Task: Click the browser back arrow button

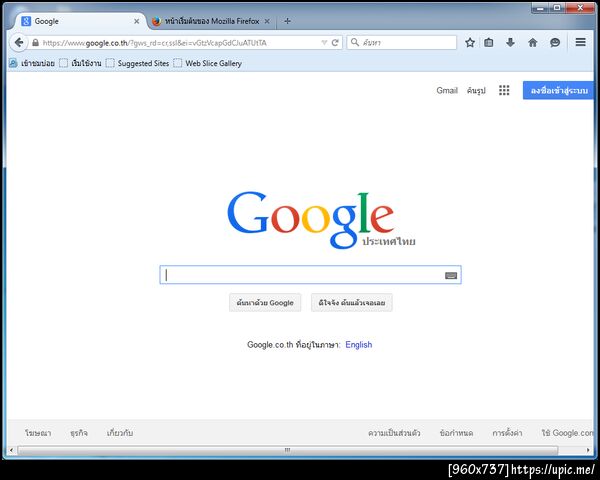Action: coord(18,42)
